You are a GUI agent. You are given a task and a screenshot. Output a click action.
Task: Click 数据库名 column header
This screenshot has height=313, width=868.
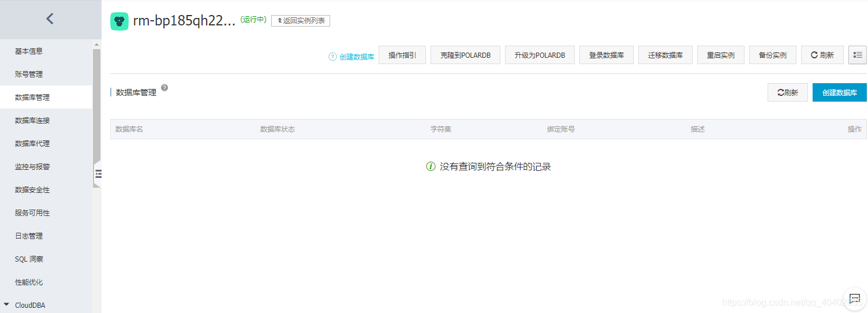[x=129, y=129]
